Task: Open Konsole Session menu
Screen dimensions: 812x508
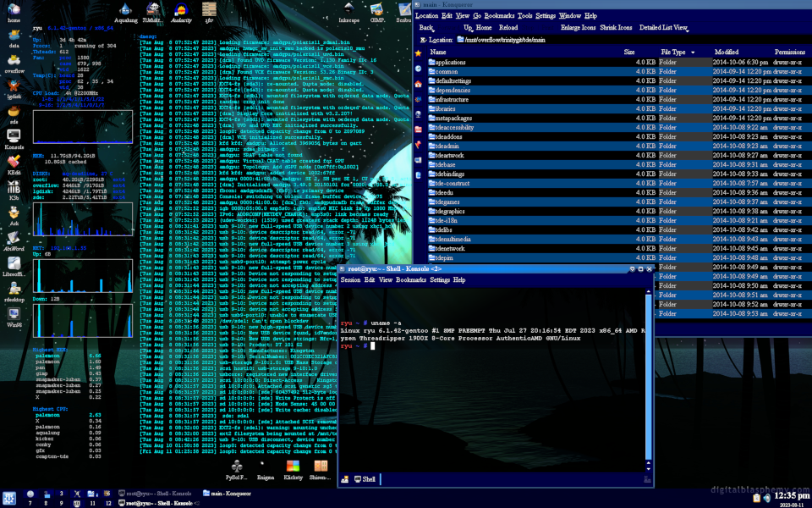Action: pyautogui.click(x=350, y=280)
